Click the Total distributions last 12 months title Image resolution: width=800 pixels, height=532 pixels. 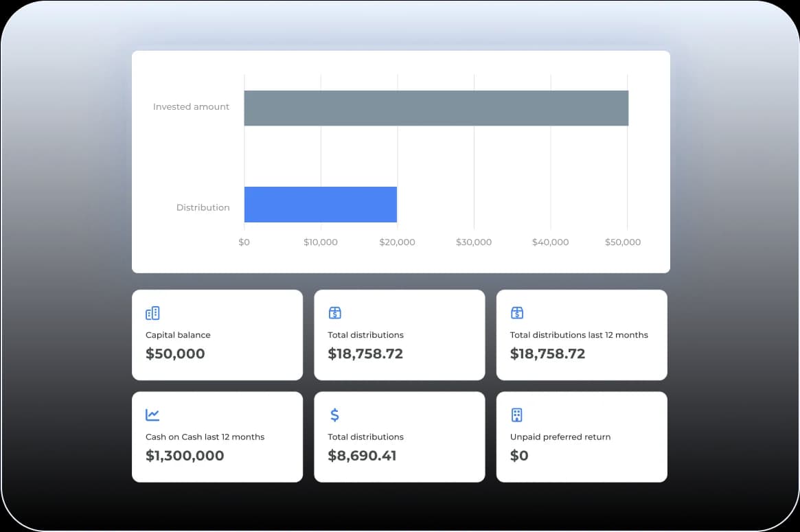coord(579,335)
